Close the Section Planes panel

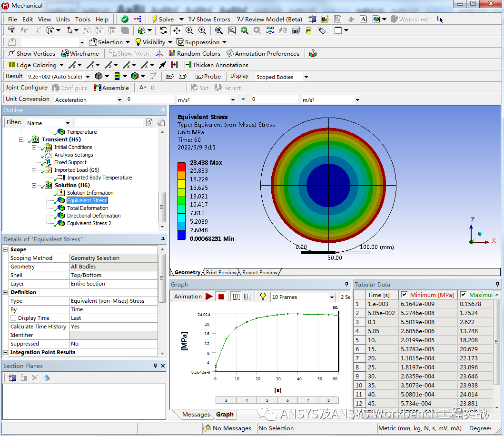tap(163, 366)
